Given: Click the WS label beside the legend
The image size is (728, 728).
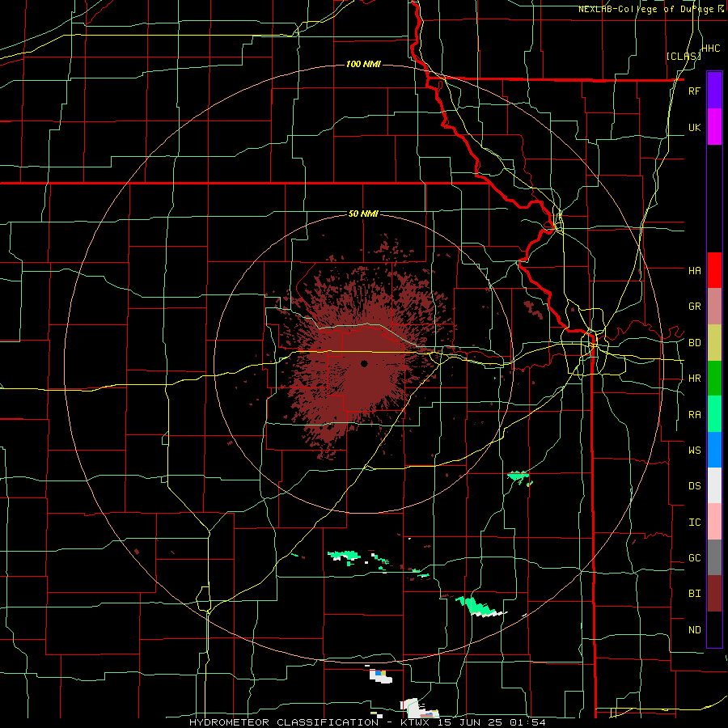Looking at the screenshot, I should pos(694,450).
